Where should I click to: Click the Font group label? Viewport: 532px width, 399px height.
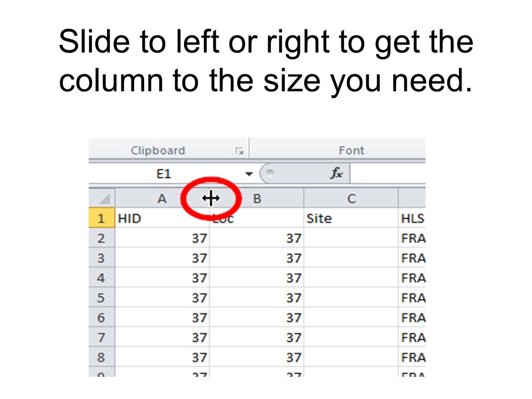click(351, 150)
